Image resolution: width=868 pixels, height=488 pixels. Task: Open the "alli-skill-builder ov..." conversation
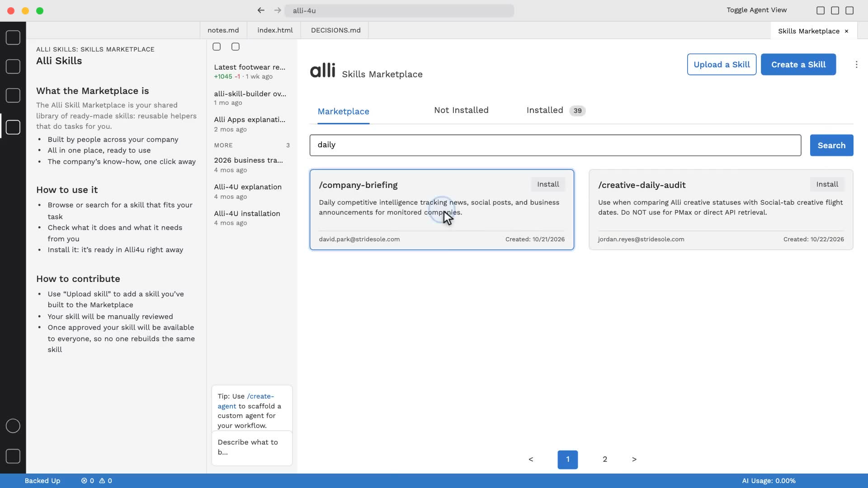pos(251,98)
